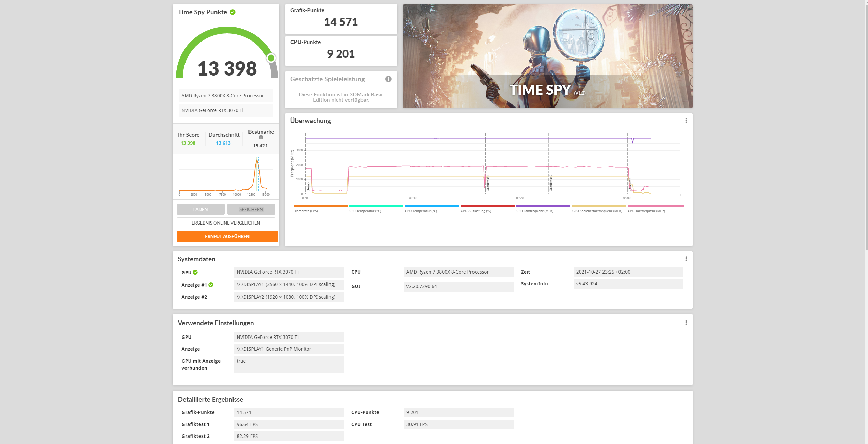
Task: Click the green validation check beside GPU
Action: coord(195,272)
